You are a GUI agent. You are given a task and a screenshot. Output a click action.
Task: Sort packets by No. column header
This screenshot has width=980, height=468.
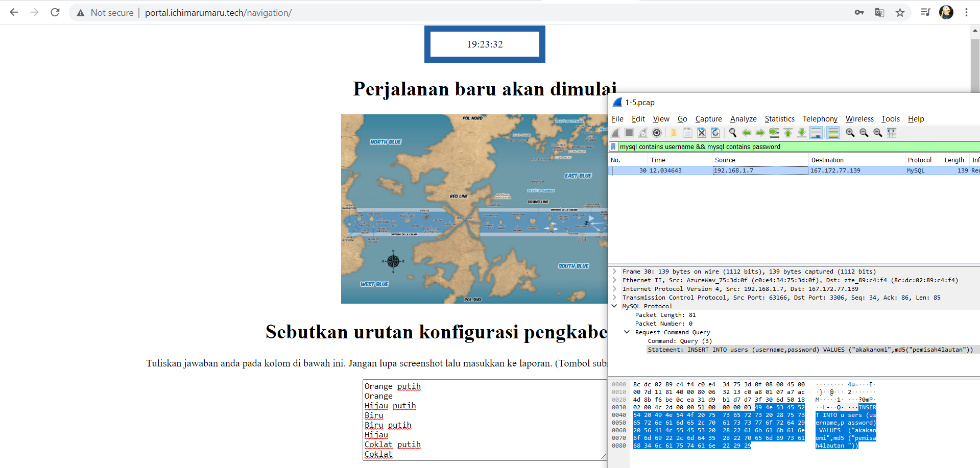[x=628, y=160]
